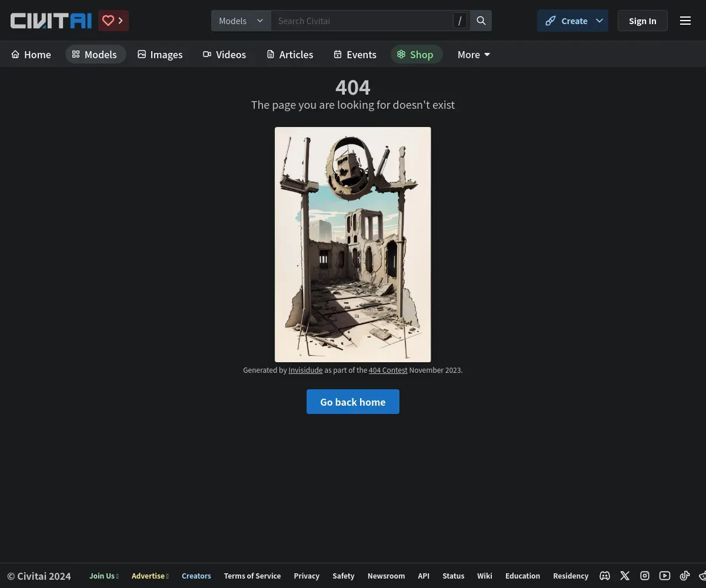This screenshot has width=706, height=588.
Task: Open the Images tab
Action: (160, 55)
